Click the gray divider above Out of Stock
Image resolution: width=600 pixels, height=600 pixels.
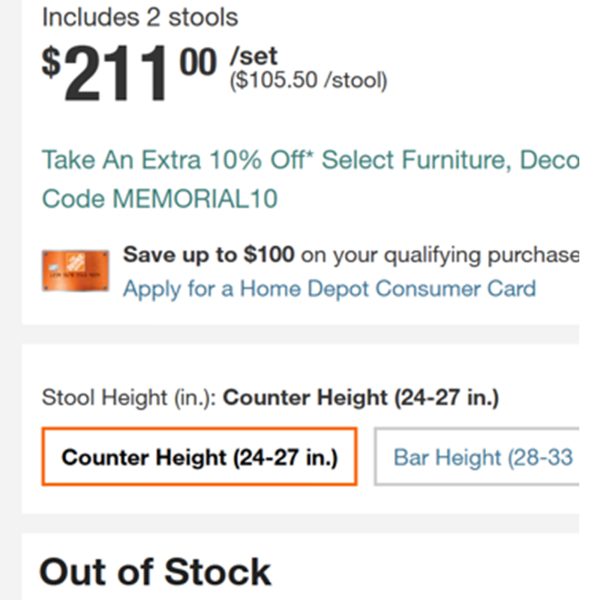[300, 523]
